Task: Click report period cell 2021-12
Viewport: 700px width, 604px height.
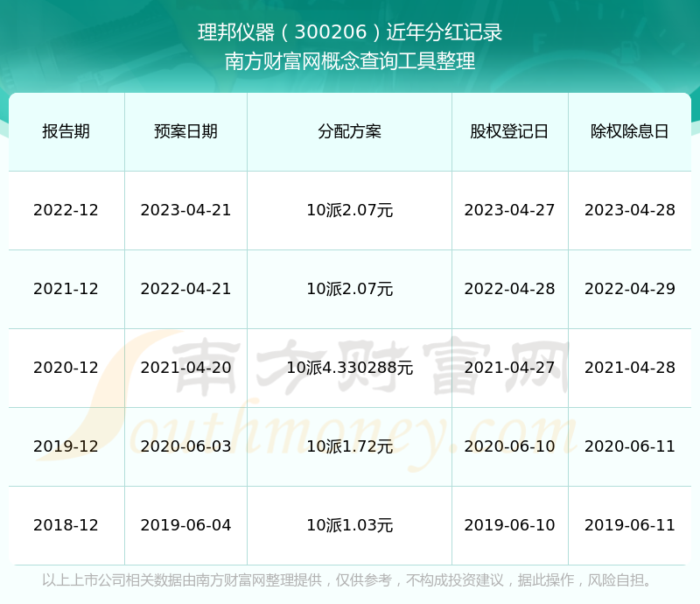Action: [66, 289]
